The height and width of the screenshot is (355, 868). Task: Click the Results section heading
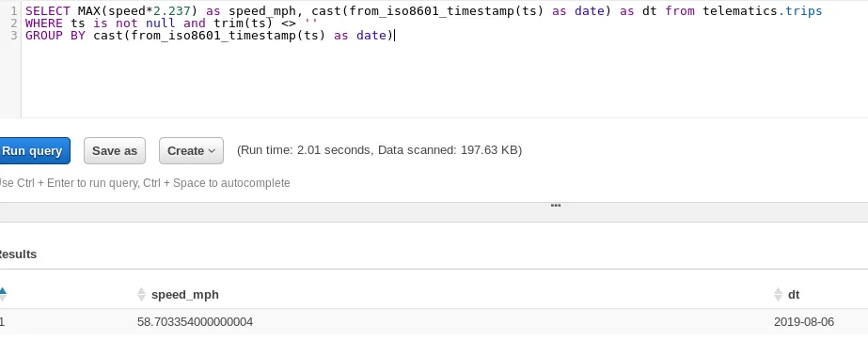click(x=17, y=255)
